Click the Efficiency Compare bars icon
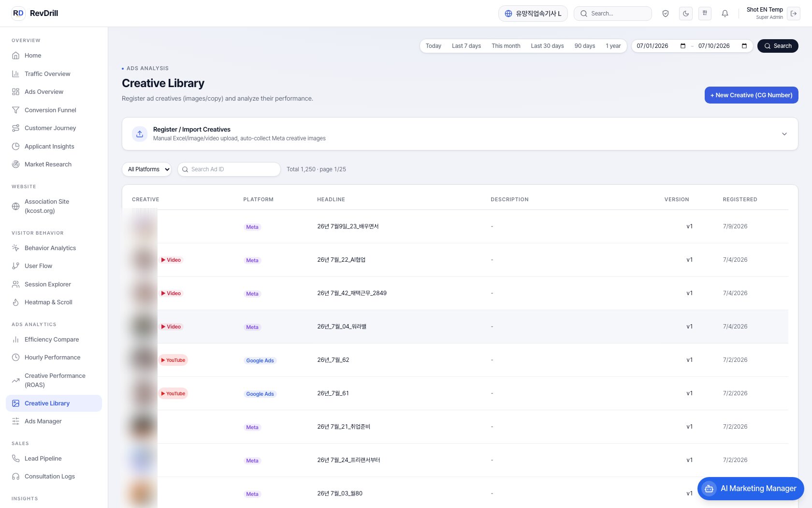The width and height of the screenshot is (812, 508). point(15,340)
